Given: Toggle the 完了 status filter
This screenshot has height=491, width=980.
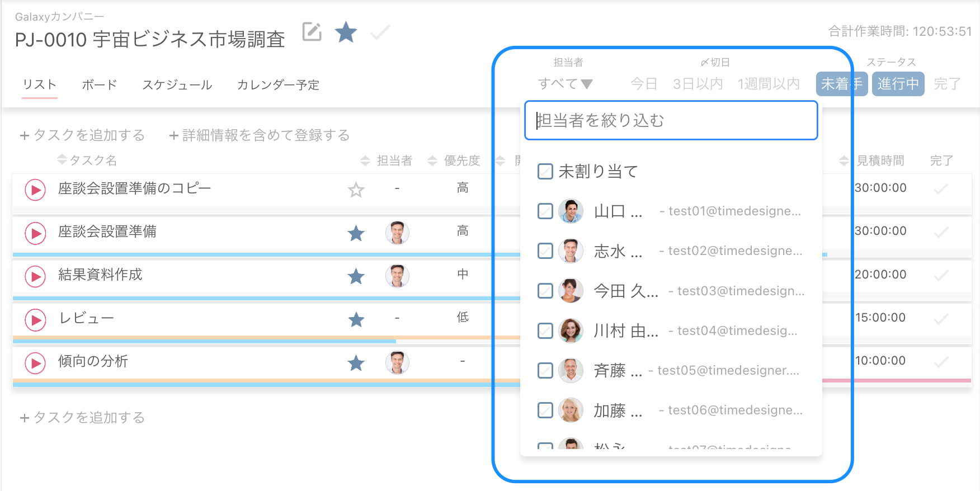Looking at the screenshot, I should click(x=948, y=84).
